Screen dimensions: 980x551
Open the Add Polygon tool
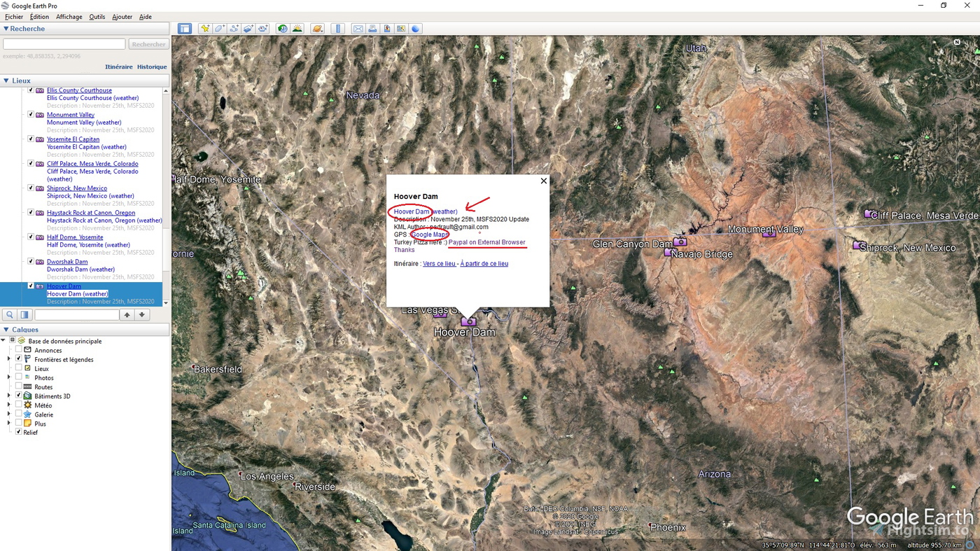[218, 28]
